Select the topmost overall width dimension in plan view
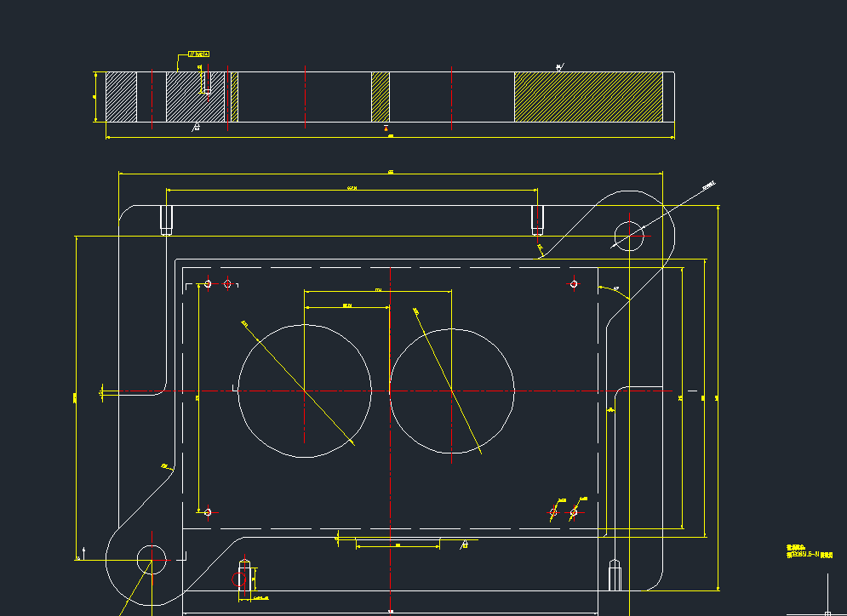The image size is (847, 616). [x=391, y=174]
